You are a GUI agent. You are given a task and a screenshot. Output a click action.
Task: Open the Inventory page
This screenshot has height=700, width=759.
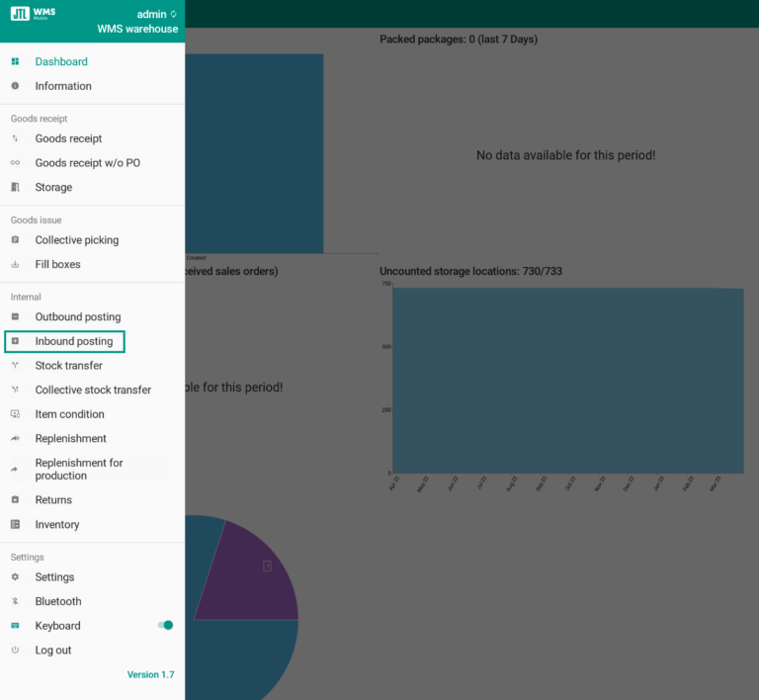pyautogui.click(x=56, y=524)
